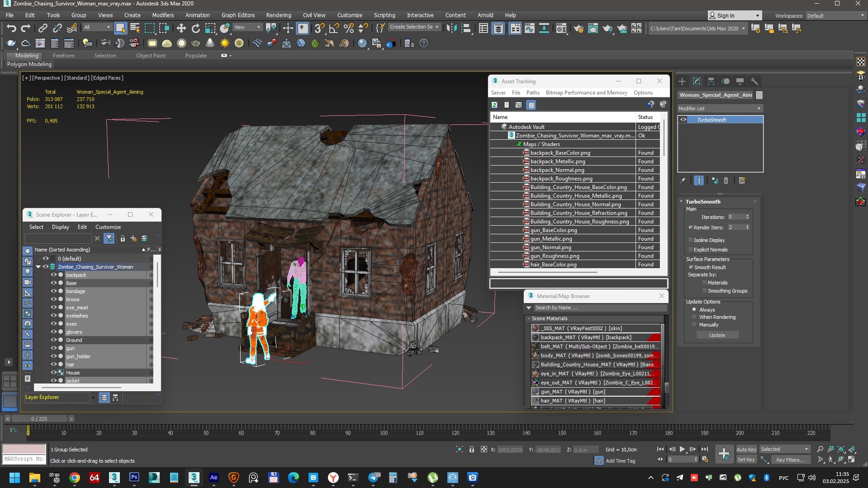Screen dimensions: 868x488
Task: Toggle the Percent Snap icon
Action: click(349, 28)
